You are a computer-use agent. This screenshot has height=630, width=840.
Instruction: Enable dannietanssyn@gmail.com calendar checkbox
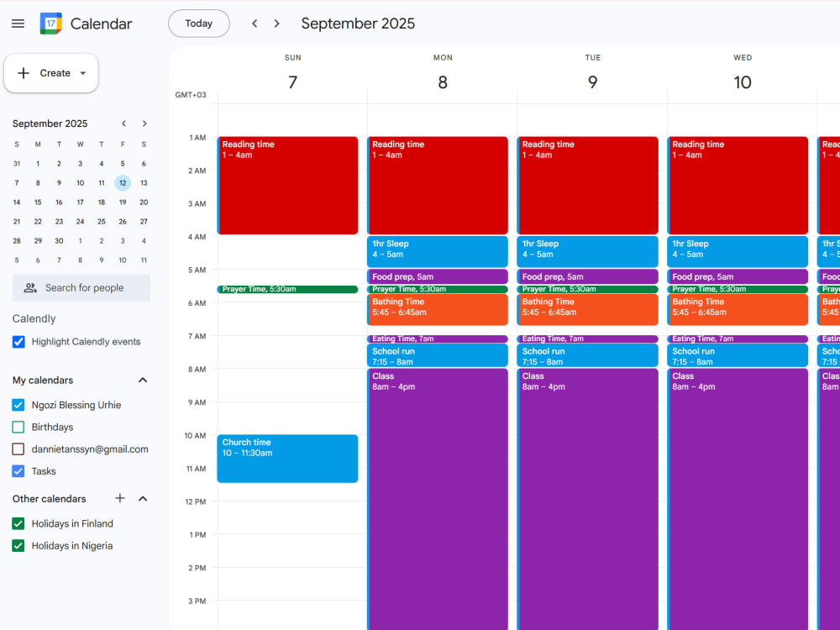[x=18, y=449]
